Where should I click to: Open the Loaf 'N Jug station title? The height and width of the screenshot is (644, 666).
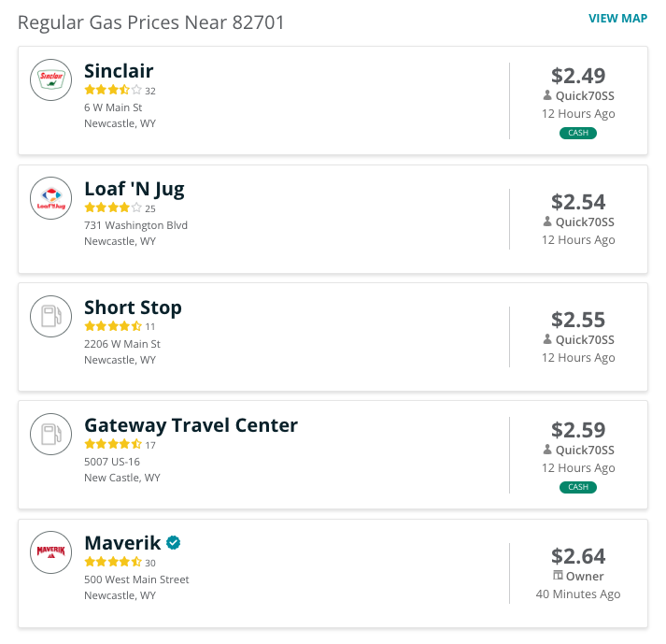(135, 189)
